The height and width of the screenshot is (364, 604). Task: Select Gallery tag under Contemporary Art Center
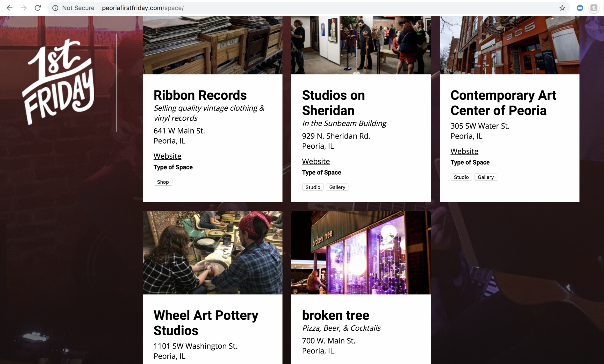(x=485, y=177)
